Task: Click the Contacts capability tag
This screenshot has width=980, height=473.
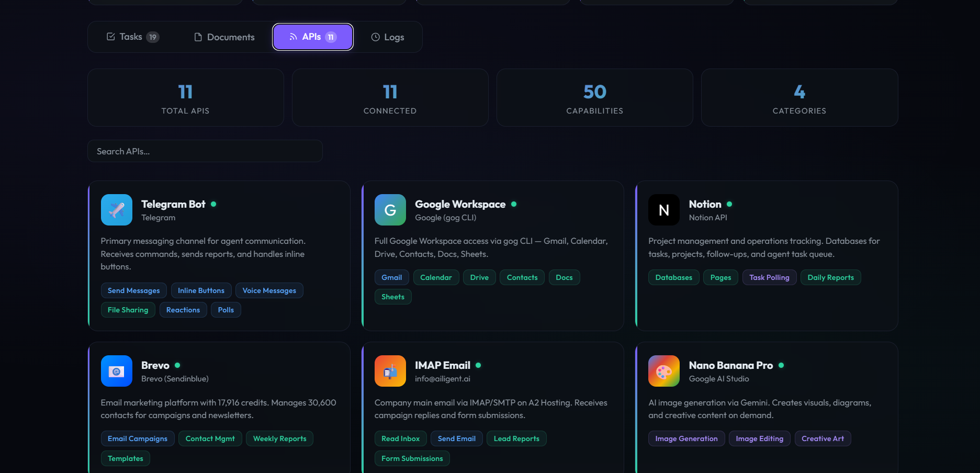Action: click(522, 277)
